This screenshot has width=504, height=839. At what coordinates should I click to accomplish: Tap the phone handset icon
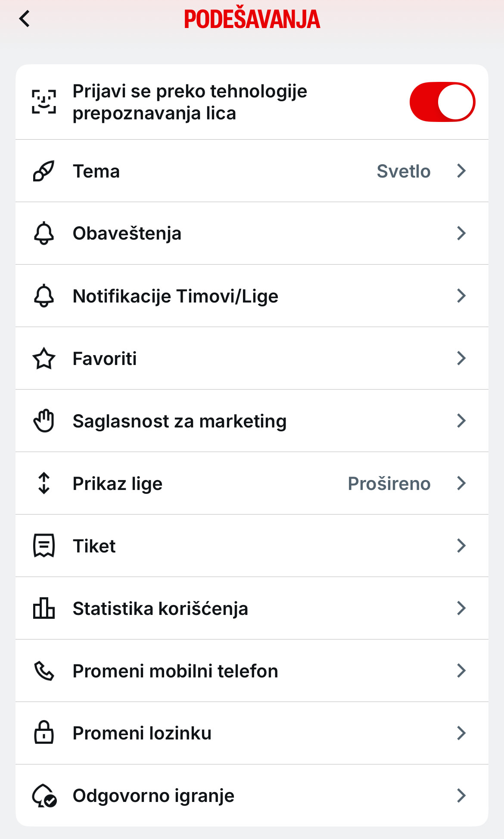[44, 671]
